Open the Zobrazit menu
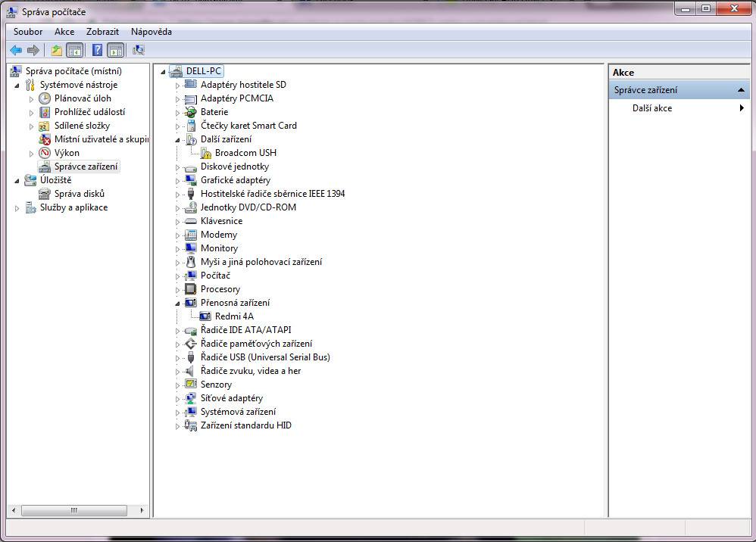The image size is (756, 542). click(102, 32)
